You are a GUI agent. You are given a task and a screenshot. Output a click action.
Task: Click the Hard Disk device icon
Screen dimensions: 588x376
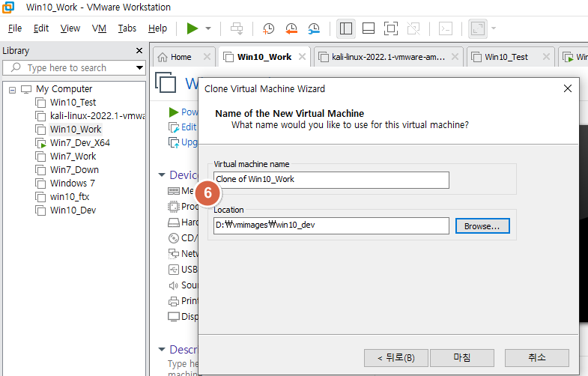[174, 222]
